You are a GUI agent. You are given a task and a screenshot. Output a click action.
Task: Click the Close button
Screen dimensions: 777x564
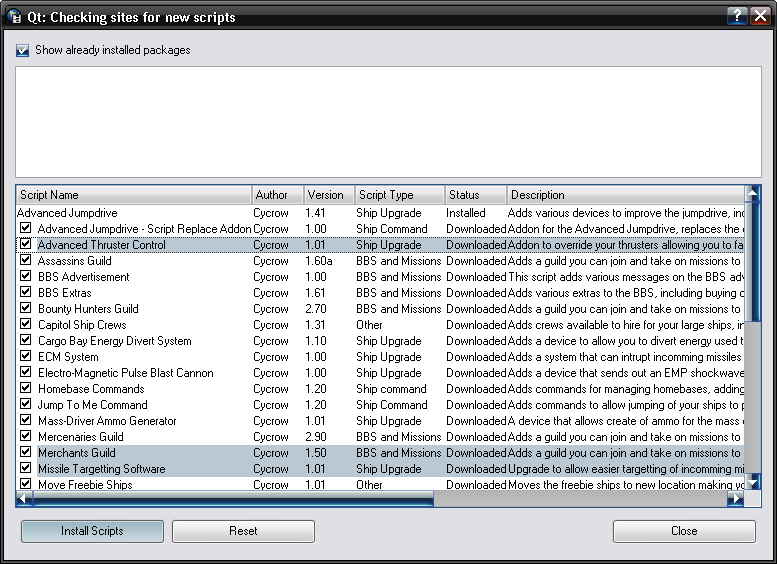pyautogui.click(x=684, y=531)
